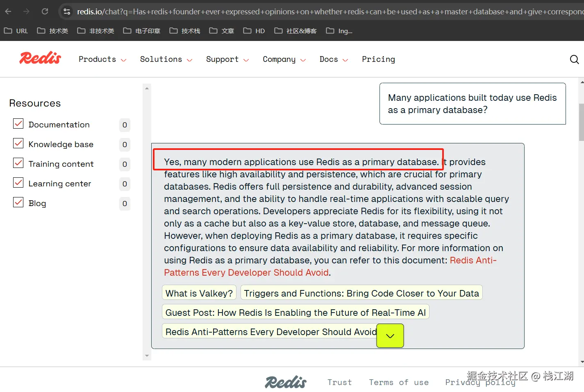Reload the page with refresh icon
This screenshot has width=584, height=392.
(x=45, y=11)
